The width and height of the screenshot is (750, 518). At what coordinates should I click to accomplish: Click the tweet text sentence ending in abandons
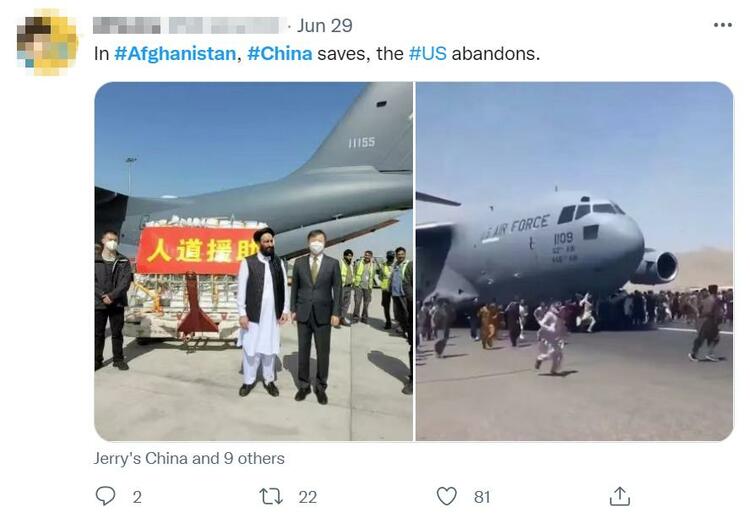click(x=317, y=54)
